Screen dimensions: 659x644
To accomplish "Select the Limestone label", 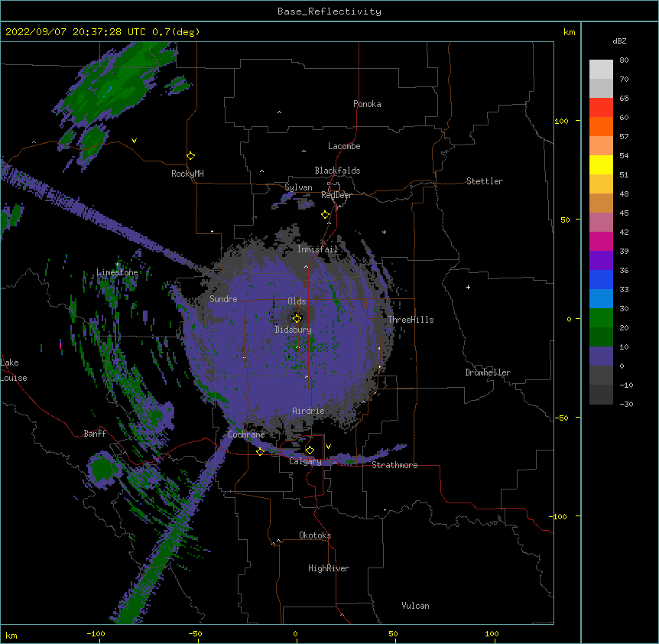I will [117, 272].
